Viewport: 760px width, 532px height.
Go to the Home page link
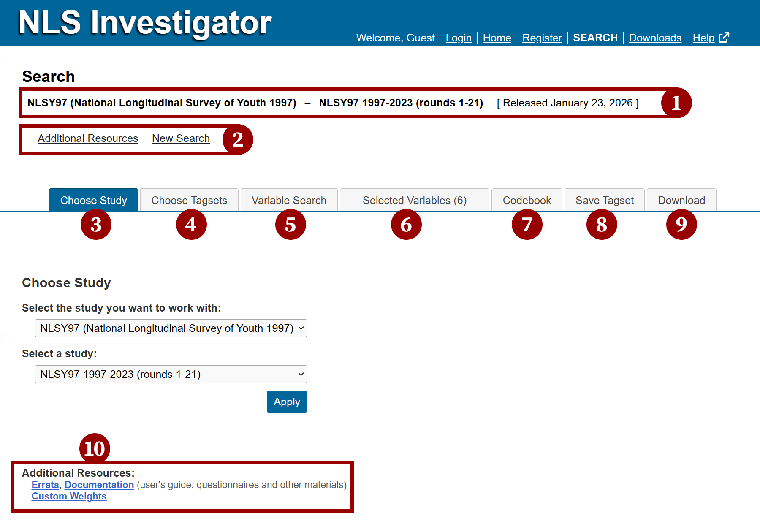coord(497,38)
